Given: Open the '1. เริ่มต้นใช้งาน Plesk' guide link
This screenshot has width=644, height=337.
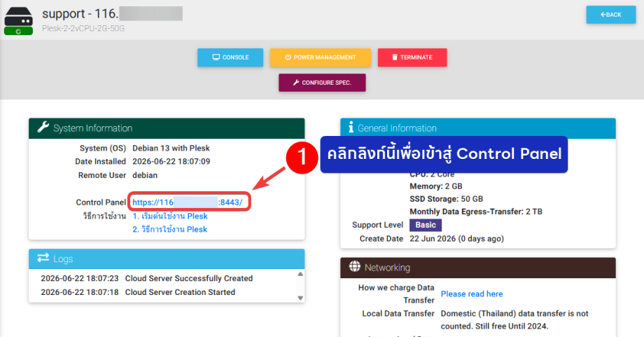Looking at the screenshot, I should pyautogui.click(x=170, y=216).
